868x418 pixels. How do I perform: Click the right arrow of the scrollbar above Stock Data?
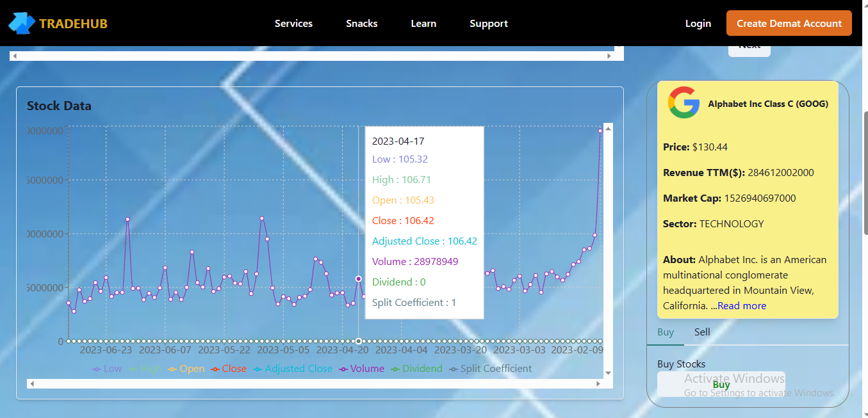click(x=609, y=56)
